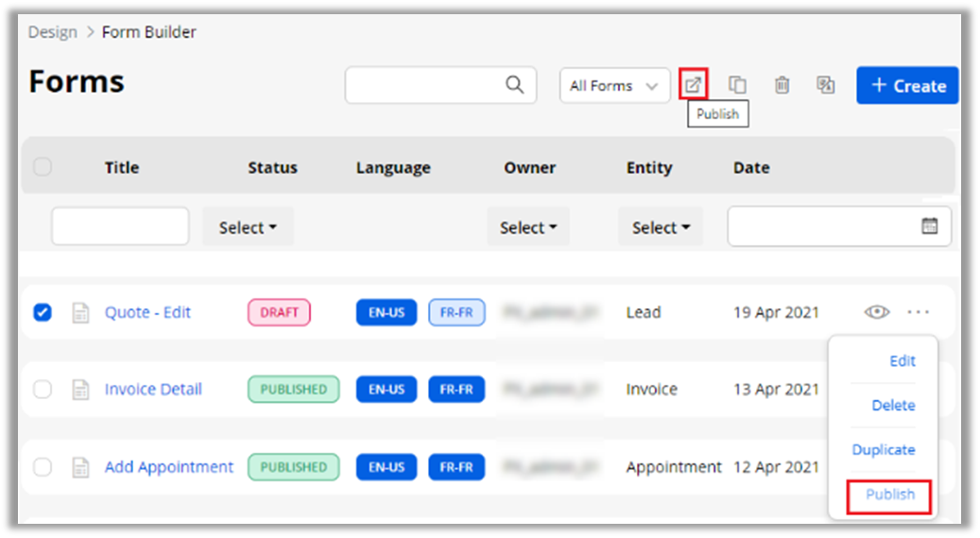Check the Add Appointment row checkbox
This screenshot has height=538, width=980.
click(x=43, y=467)
